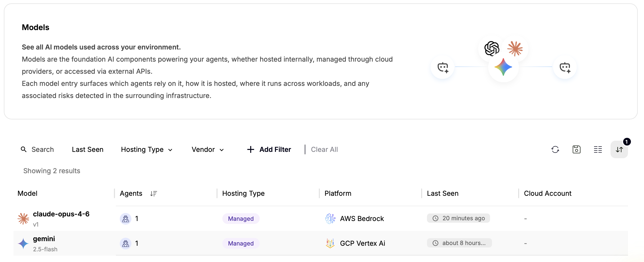Screen dimensions: 644x262
Task: Open the column layout settings icon
Action: (597, 149)
